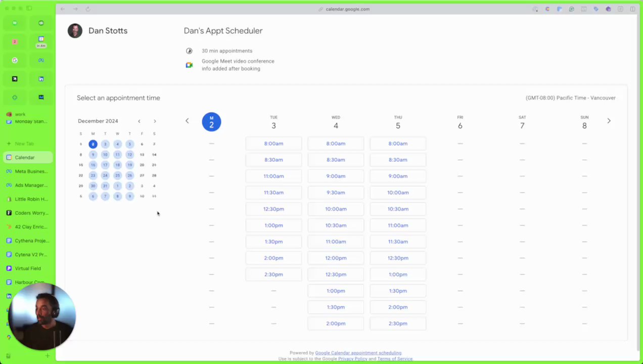Switch to Little Robin tab
The width and height of the screenshot is (643, 364).
(x=28, y=199)
